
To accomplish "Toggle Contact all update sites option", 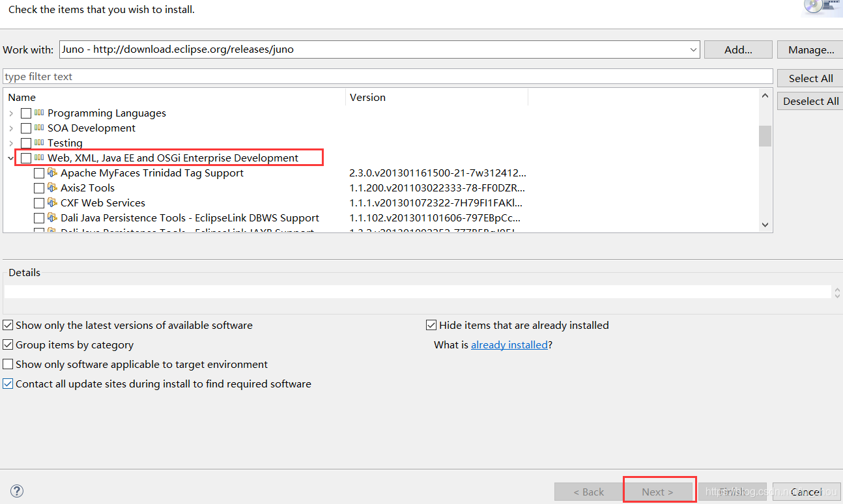I will tap(8, 384).
